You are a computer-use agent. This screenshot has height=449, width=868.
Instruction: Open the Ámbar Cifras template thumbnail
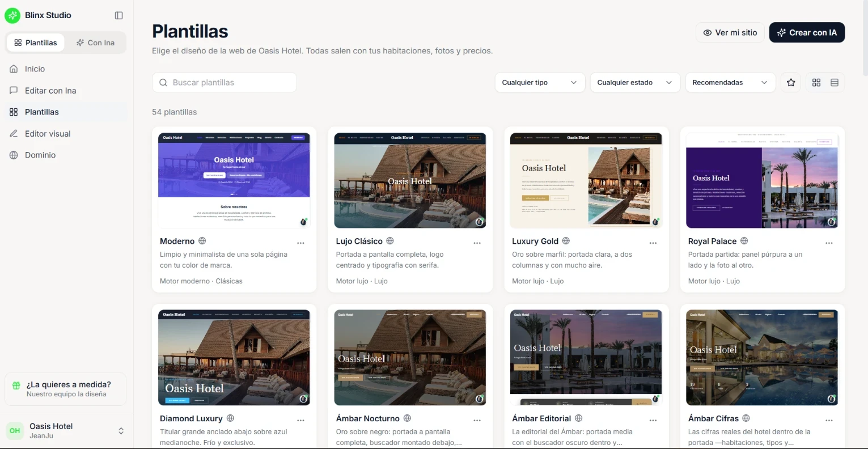click(762, 358)
